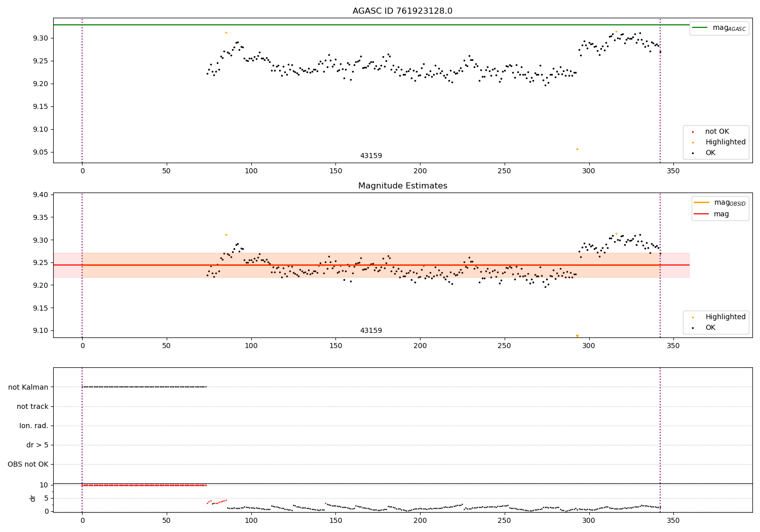Click the "dr > 5" axis label
Viewport: 760px width, 532px height.
tap(37, 445)
